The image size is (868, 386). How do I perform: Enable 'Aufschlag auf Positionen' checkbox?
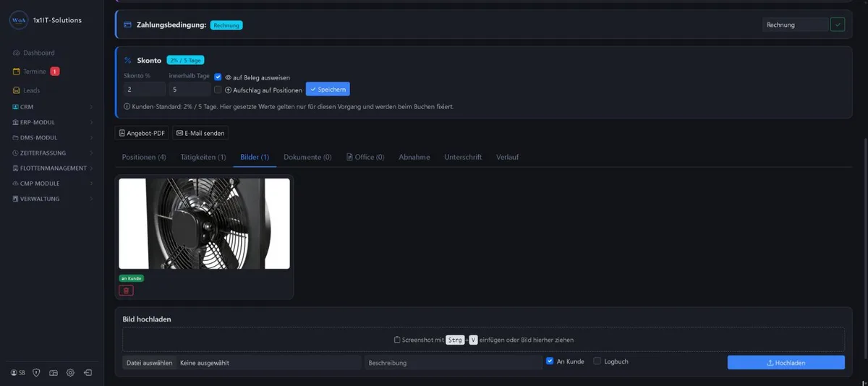click(x=218, y=90)
